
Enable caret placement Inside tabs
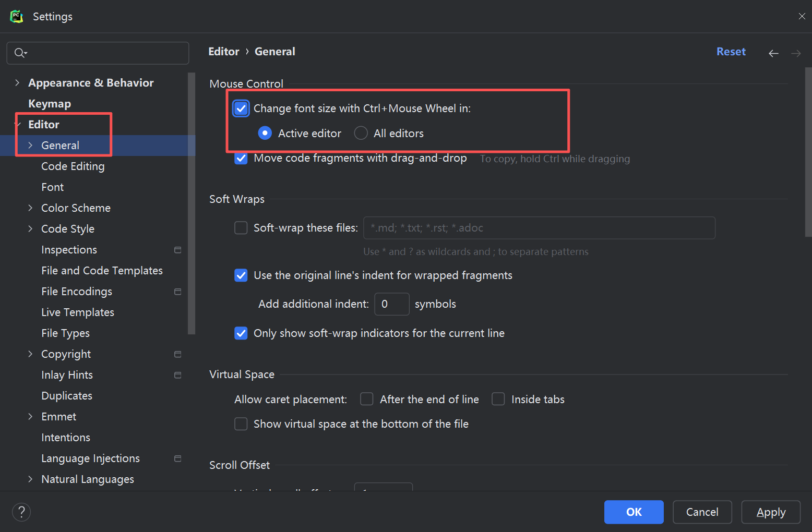[x=498, y=399]
